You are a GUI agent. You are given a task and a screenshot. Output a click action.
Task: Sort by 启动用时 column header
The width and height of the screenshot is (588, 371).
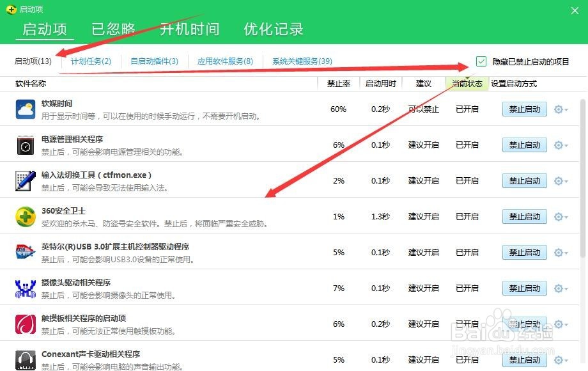(x=381, y=84)
